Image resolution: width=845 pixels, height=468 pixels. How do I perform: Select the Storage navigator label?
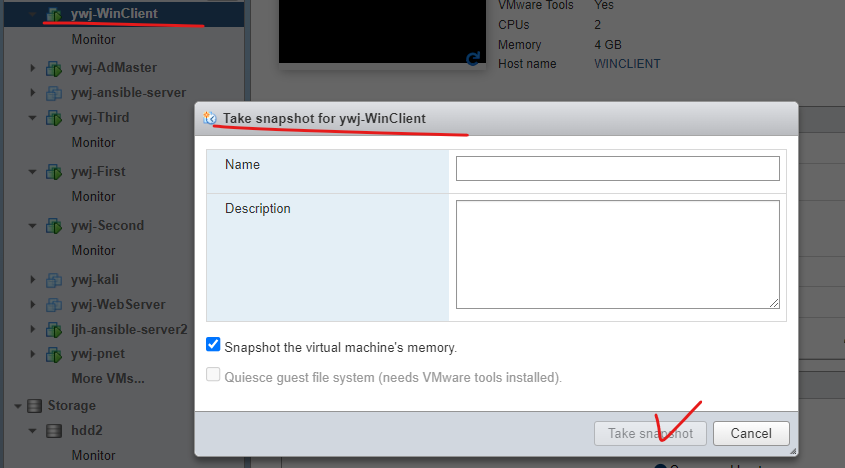(x=72, y=405)
